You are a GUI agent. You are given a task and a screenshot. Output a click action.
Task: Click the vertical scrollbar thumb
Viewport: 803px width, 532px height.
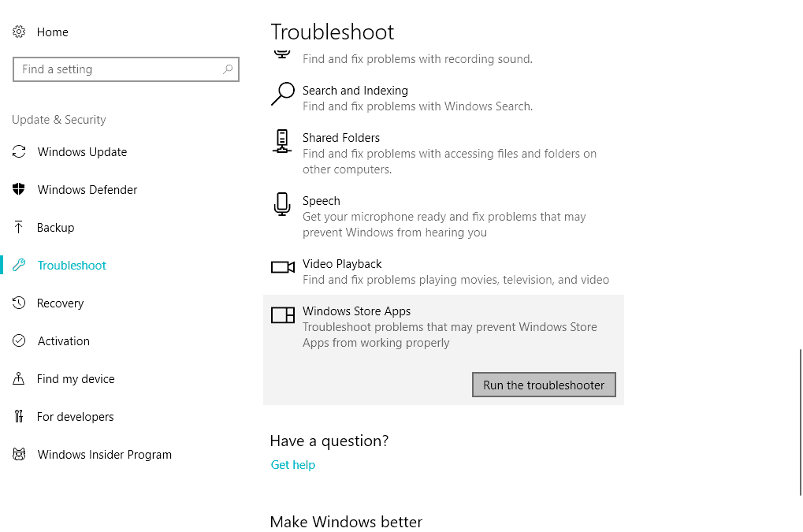[x=800, y=422]
